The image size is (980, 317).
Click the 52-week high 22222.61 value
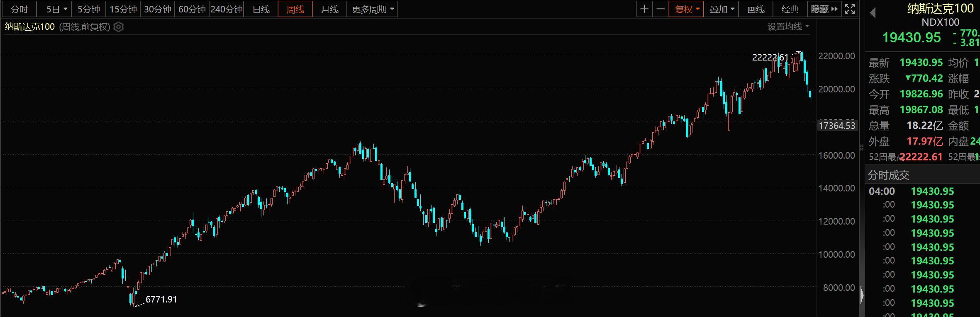921,157
